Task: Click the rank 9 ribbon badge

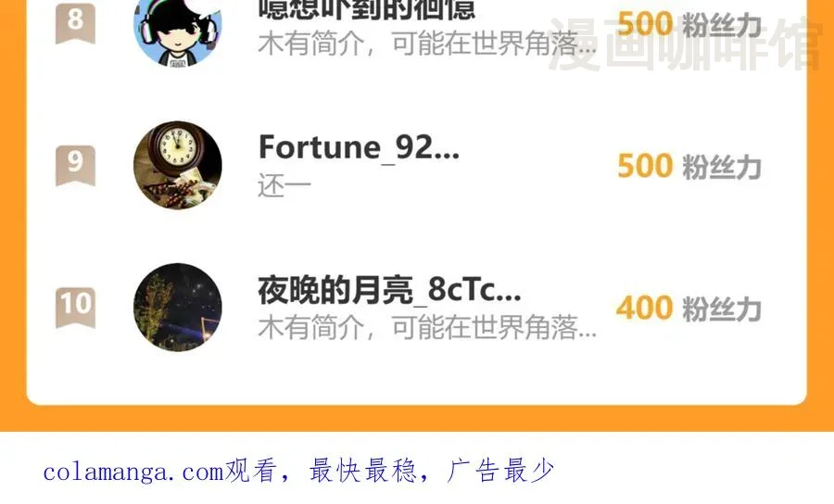Action: point(76,165)
